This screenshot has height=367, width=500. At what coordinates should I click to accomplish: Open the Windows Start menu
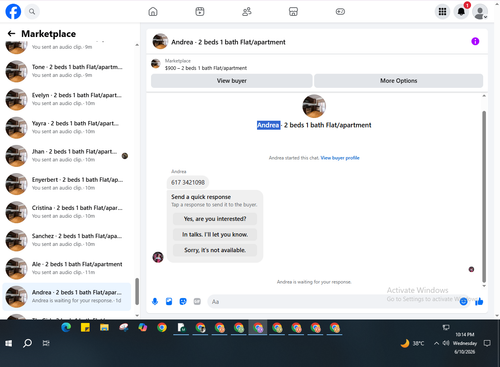point(9,343)
